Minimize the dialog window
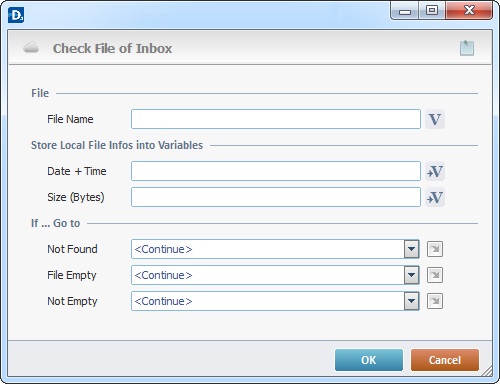The image size is (500, 384). tap(405, 11)
